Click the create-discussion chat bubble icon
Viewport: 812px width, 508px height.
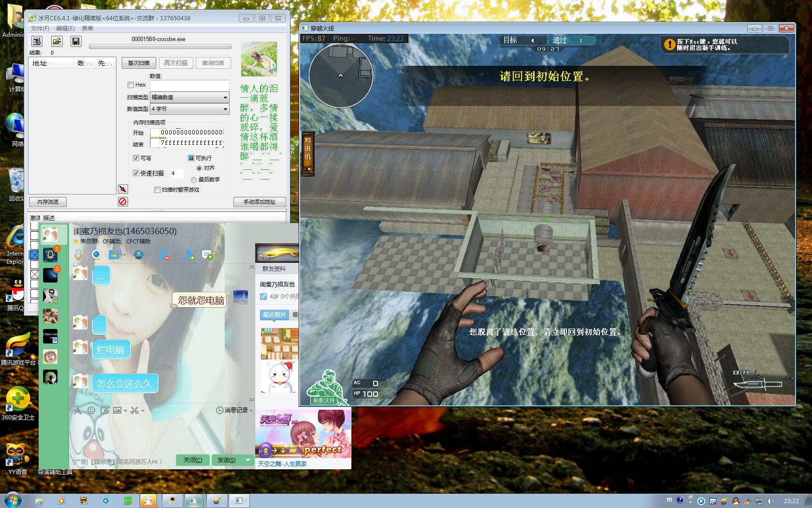click(207, 254)
